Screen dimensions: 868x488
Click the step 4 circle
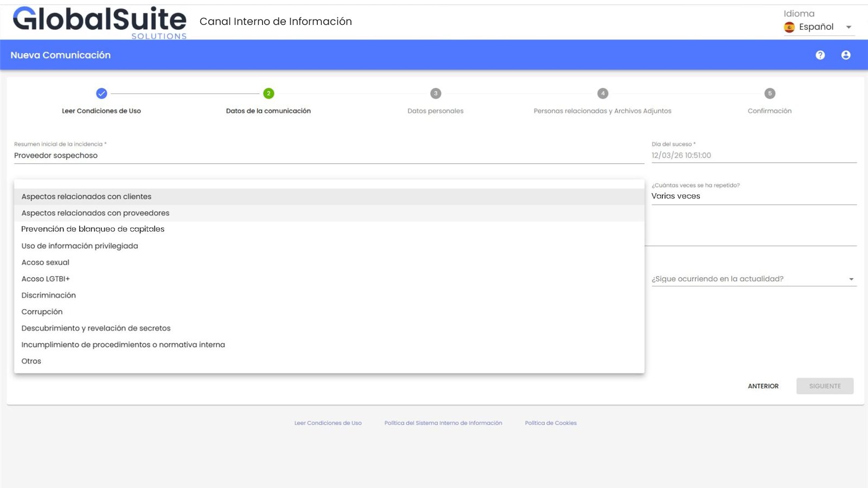603,93
